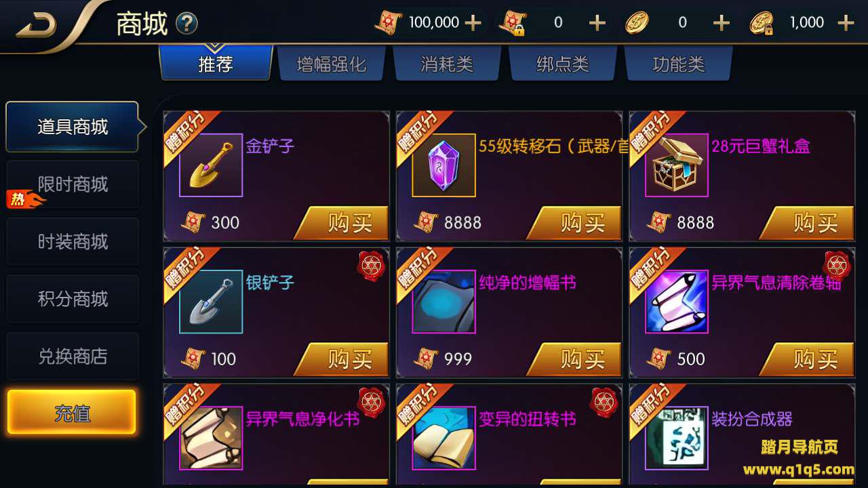Select the 银铲子 silver shovel icon
868x488 pixels.
point(211,302)
